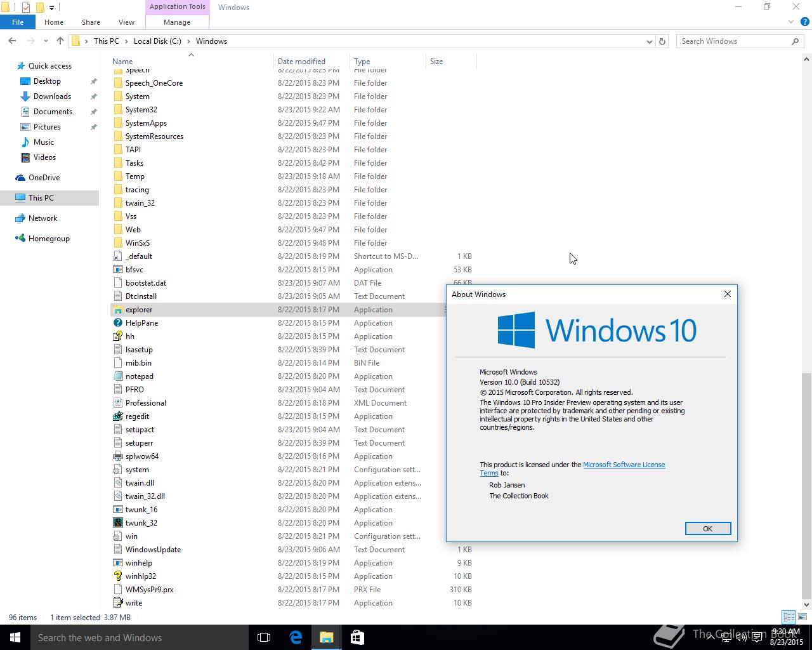
Task: Click the notepad application icon
Action: [x=117, y=376]
